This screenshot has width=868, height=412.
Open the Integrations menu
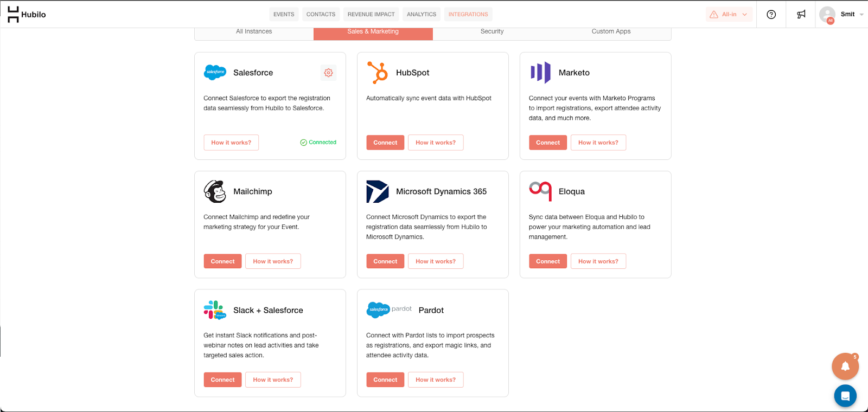tap(468, 14)
